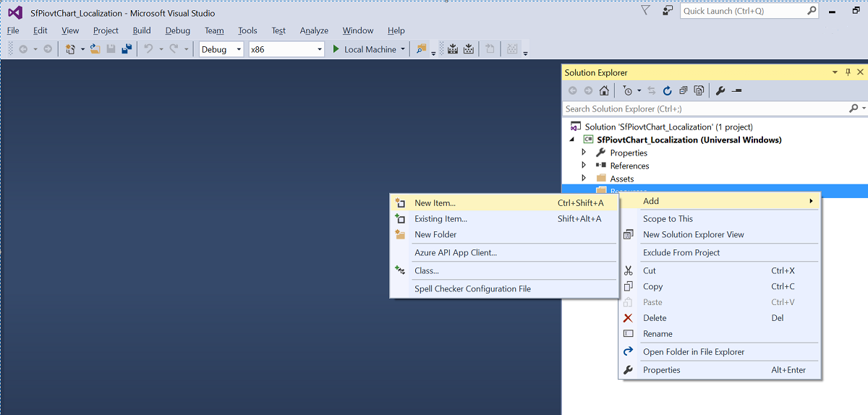Click the New Project toolbar icon
868x415 pixels.
click(x=70, y=49)
